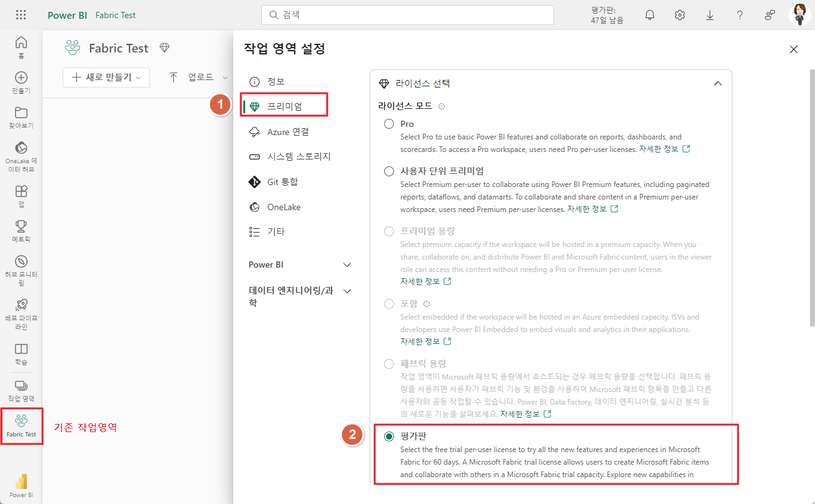Collapse the 라이선스 선택 section chevron
The image size is (815, 504).
717,83
